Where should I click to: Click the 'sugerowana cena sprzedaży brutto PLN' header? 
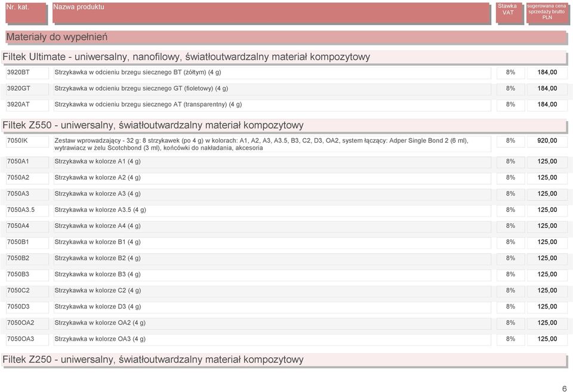tap(547, 14)
